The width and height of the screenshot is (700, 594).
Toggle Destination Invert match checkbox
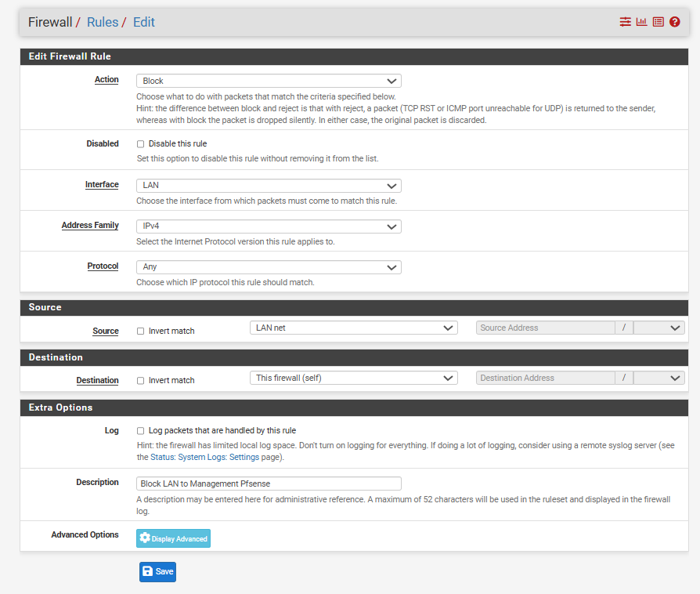click(x=141, y=381)
